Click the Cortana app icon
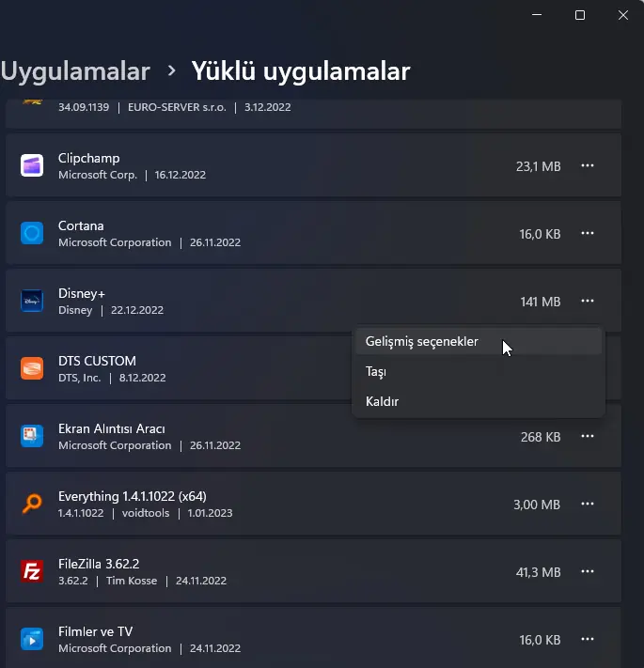The width and height of the screenshot is (644, 668). tap(32, 233)
